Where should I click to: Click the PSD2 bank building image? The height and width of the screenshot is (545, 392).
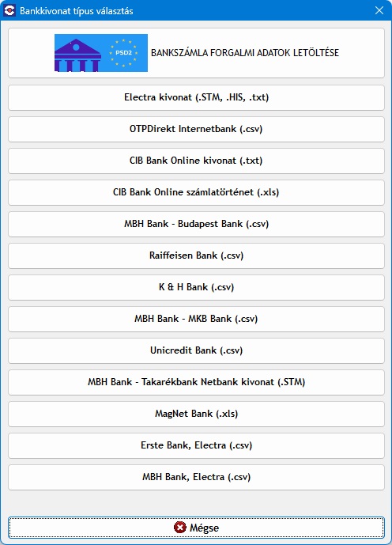pyautogui.click(x=101, y=53)
